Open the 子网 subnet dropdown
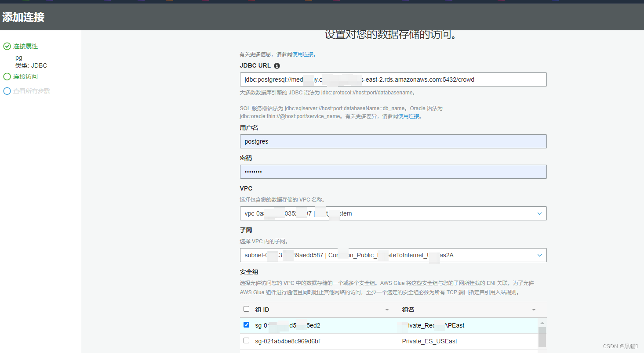The height and width of the screenshot is (353, 644). click(393, 255)
